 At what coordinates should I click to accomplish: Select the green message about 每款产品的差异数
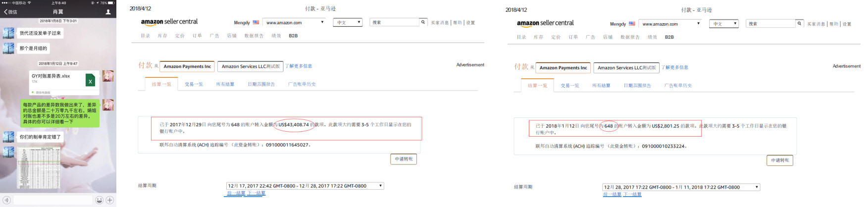click(60, 113)
